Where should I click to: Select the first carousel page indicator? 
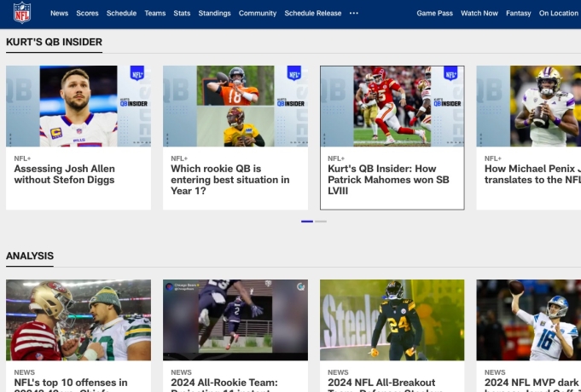point(307,222)
